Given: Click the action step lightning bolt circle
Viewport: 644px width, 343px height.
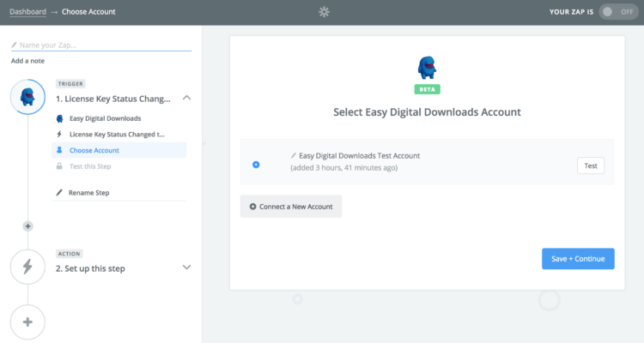Looking at the screenshot, I should [27, 267].
